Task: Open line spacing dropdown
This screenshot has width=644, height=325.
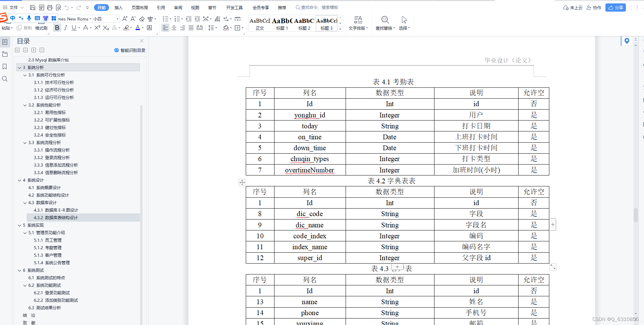Action: tap(216, 28)
